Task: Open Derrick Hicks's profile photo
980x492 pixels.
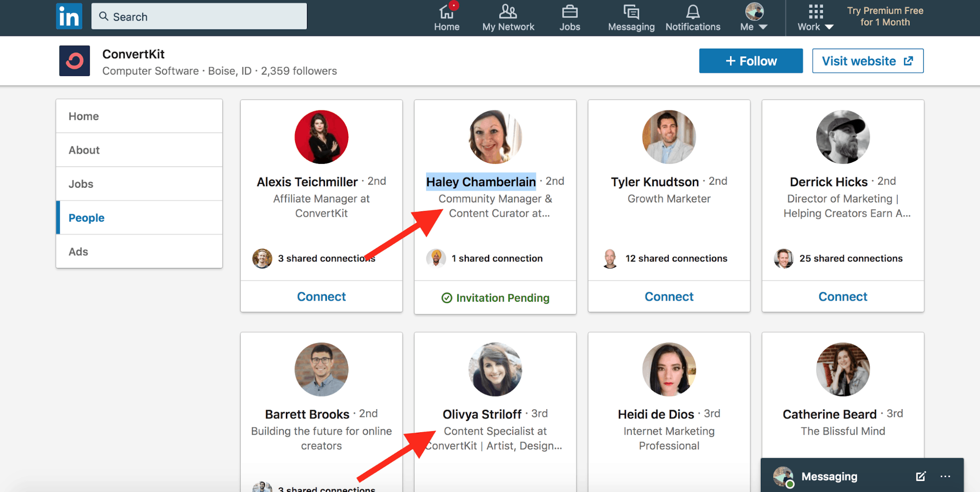Action: (x=843, y=137)
